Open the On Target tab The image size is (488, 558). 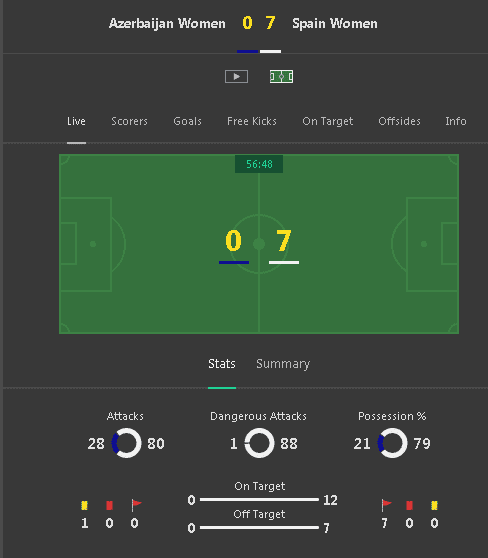click(327, 121)
